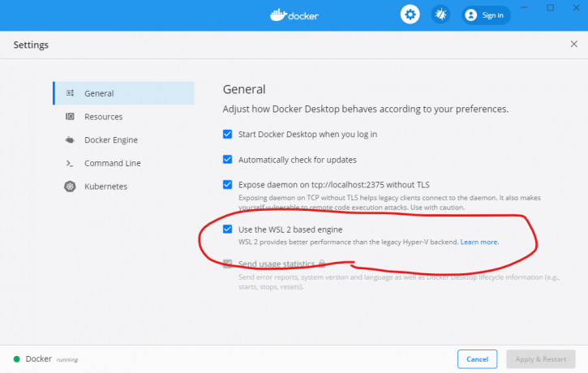Click the Resources disk icon

point(70,117)
